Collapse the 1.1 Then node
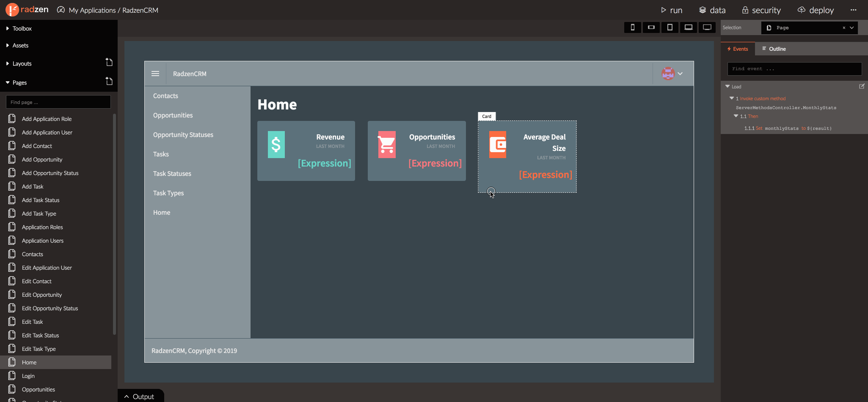Viewport: 868px width, 402px height. coord(736,116)
